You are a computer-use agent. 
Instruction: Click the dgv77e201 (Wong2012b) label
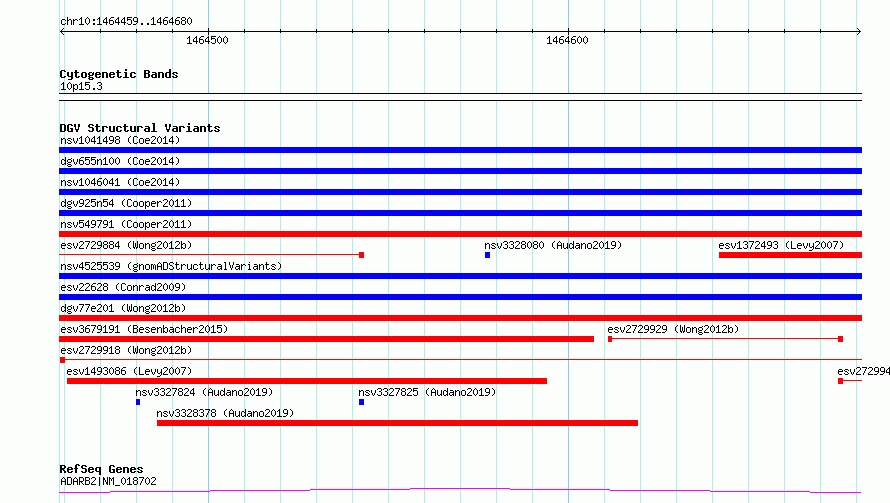click(123, 308)
